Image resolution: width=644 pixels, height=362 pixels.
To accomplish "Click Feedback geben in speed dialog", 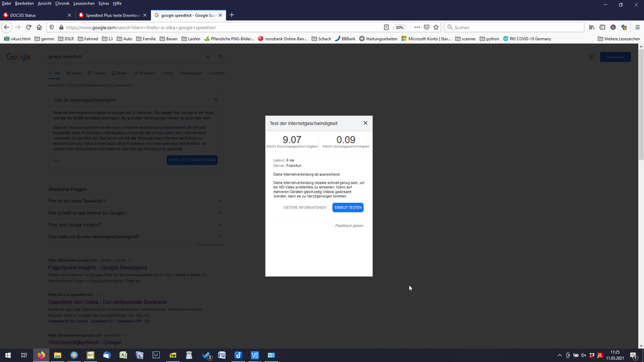I will (x=349, y=225).
